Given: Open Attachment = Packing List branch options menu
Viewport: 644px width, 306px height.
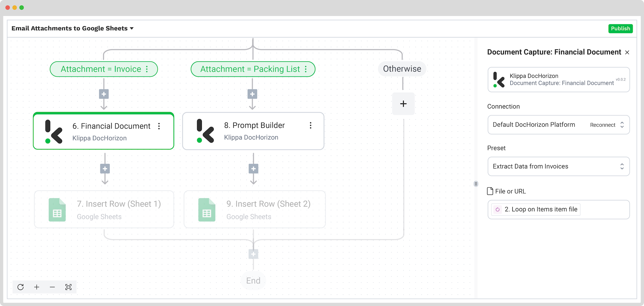Looking at the screenshot, I should pyautogui.click(x=306, y=69).
